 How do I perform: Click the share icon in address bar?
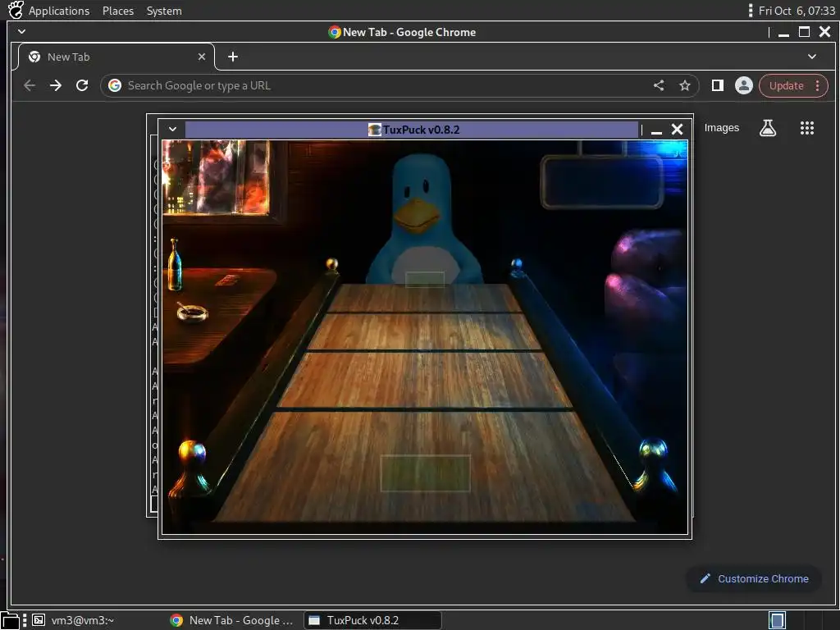click(x=659, y=85)
